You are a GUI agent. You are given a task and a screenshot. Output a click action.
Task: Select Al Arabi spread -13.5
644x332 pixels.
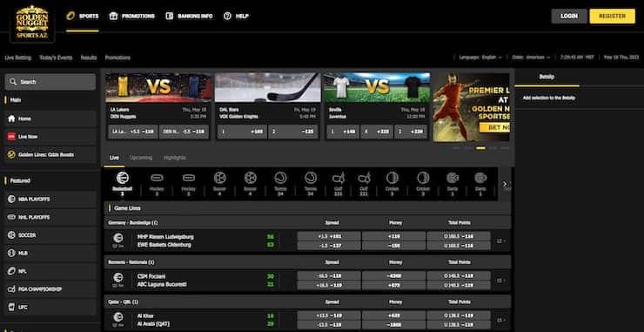pos(329,325)
